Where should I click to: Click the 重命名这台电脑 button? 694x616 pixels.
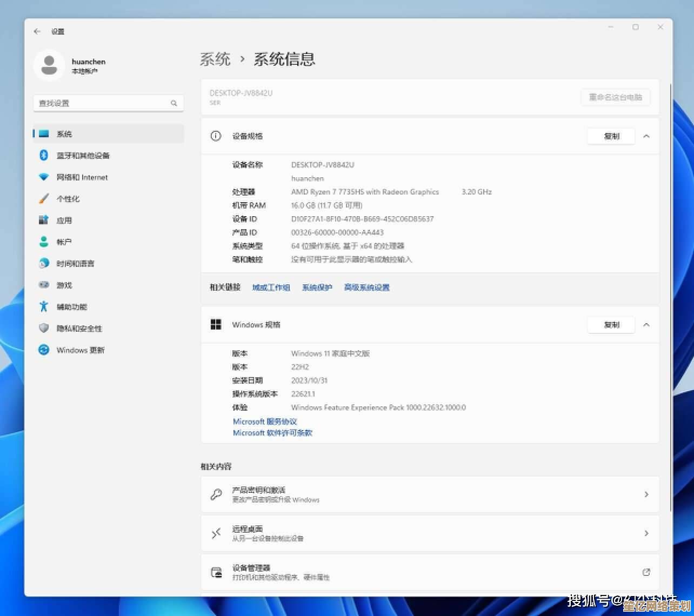616,97
